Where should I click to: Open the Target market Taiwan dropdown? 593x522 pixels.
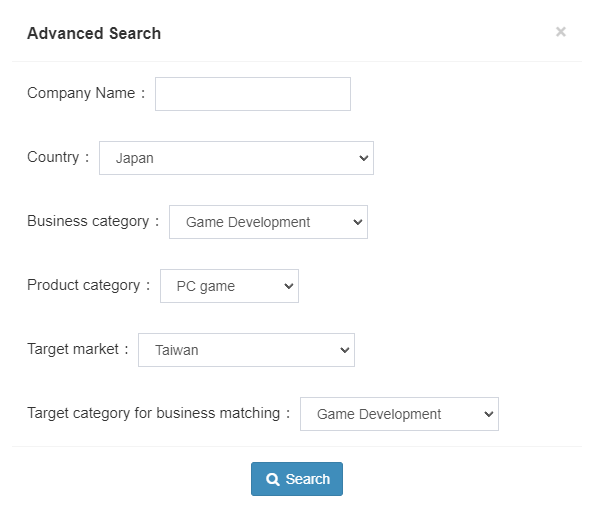[246, 350]
